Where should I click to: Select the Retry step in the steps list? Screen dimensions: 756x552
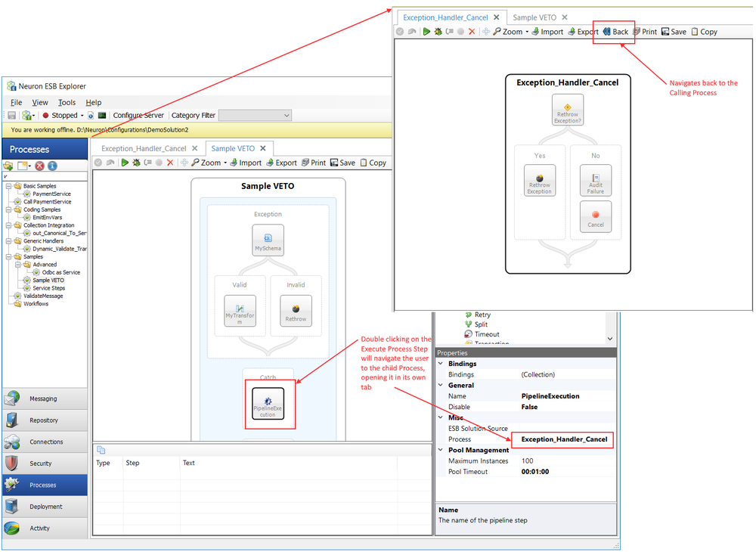tap(482, 315)
